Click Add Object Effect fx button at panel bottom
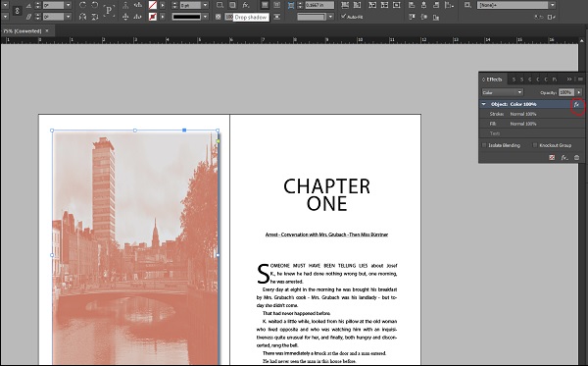 (x=564, y=158)
